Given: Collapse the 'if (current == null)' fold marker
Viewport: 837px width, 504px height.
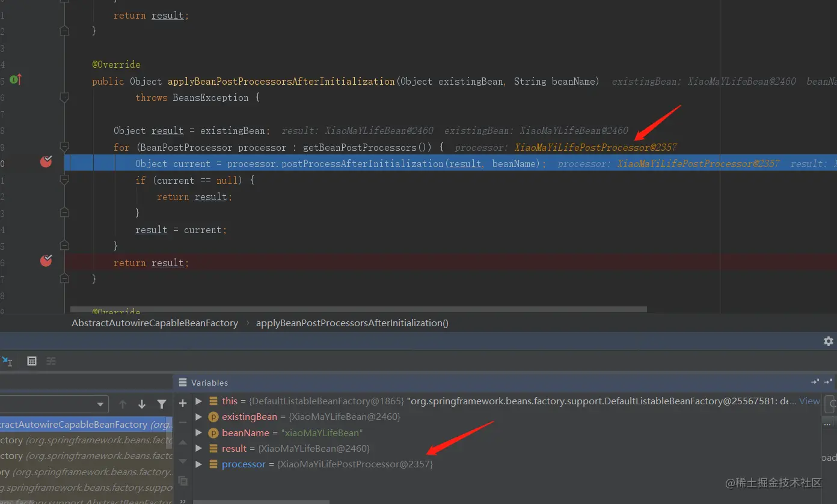Looking at the screenshot, I should (x=64, y=180).
